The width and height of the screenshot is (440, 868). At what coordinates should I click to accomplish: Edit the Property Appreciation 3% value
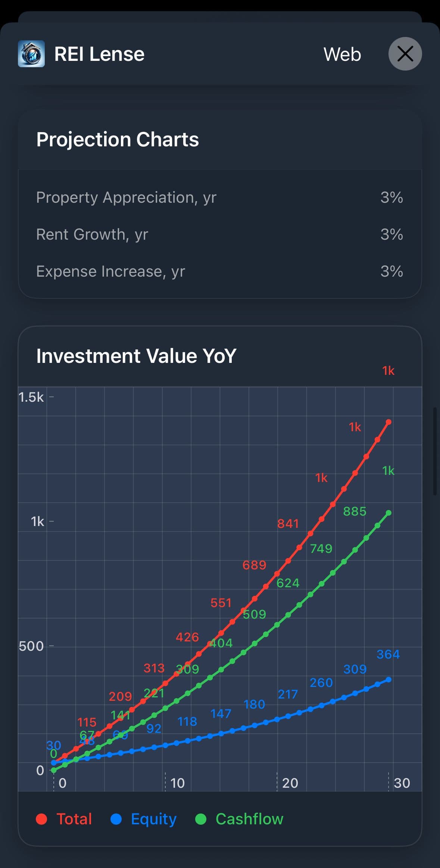[x=391, y=197]
